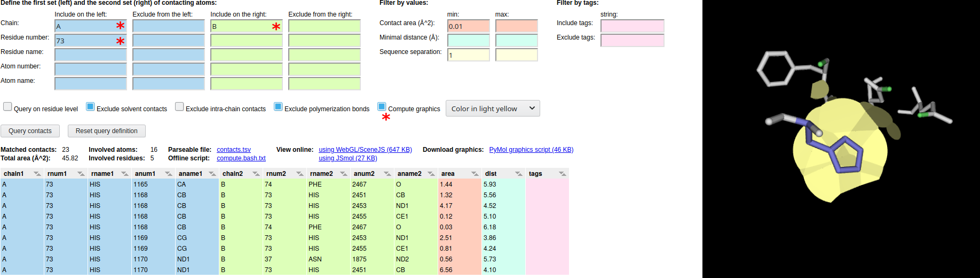Toggle Query on residue level checkbox
Image resolution: width=980 pixels, height=278 pixels.
tap(7, 106)
